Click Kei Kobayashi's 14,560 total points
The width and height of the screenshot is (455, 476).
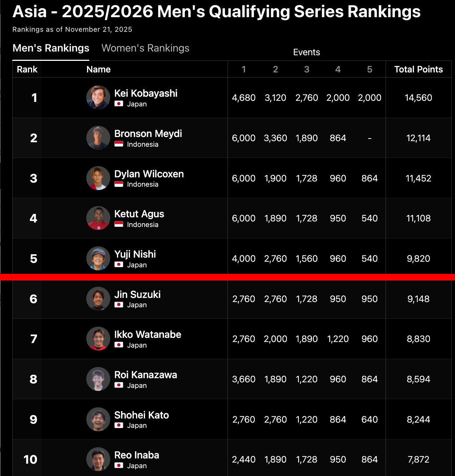[x=418, y=98]
